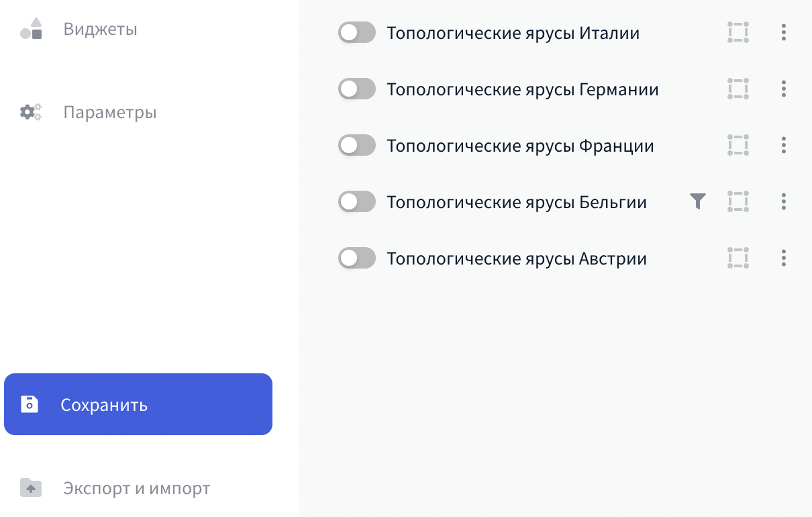Click the extent icon for Германии layer
812x517 pixels.
pos(738,89)
